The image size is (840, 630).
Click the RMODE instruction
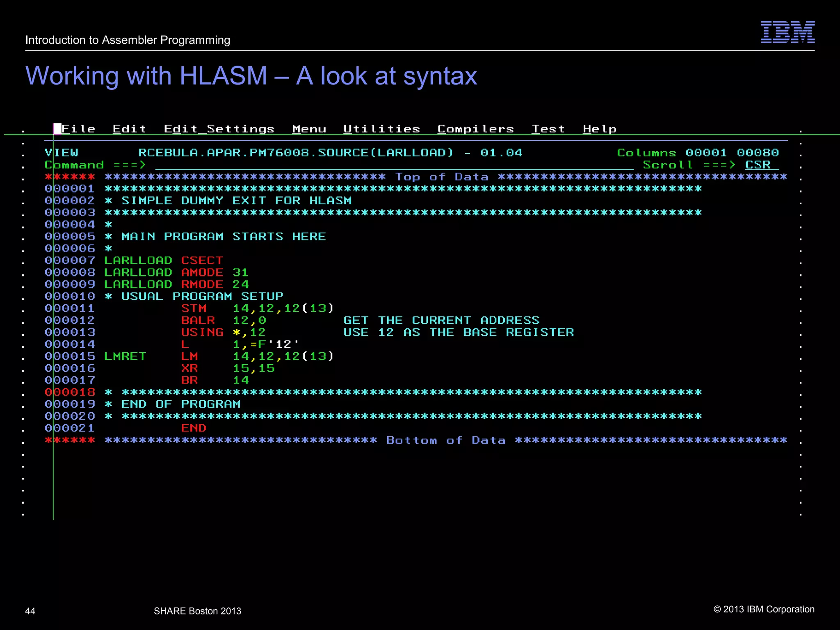coord(202,284)
